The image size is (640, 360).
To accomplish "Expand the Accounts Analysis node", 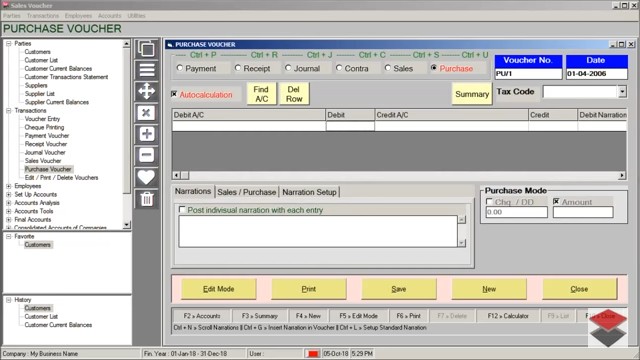I will pos(9,203).
